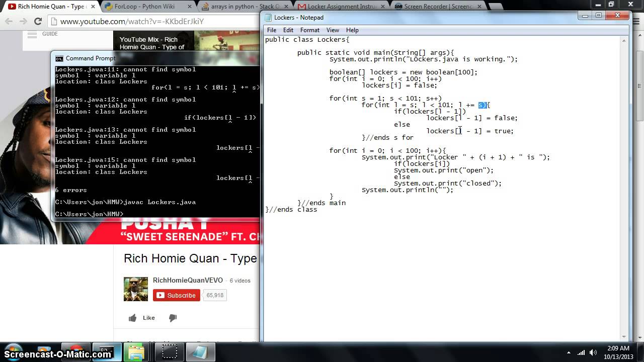Click the '}//ends s for' comment line
The width and height of the screenshot is (644, 362).
point(387,138)
